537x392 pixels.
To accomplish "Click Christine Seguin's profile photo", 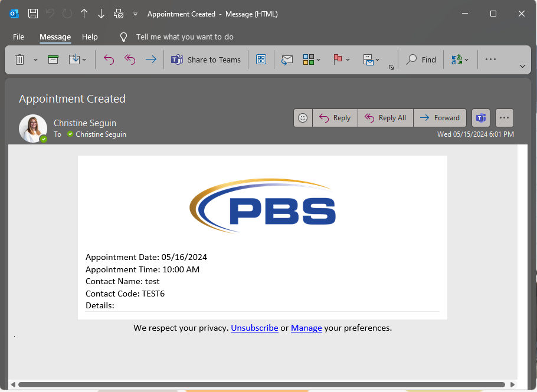I will (x=33, y=129).
